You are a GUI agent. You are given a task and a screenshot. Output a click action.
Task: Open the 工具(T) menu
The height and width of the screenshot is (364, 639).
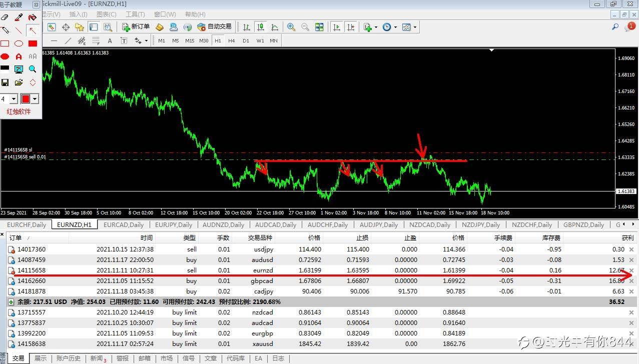click(135, 14)
